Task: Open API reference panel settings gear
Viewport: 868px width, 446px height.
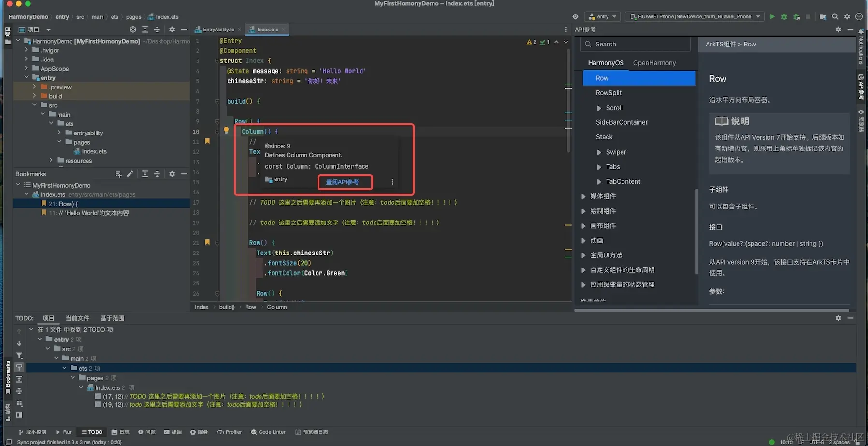Action: pos(838,30)
